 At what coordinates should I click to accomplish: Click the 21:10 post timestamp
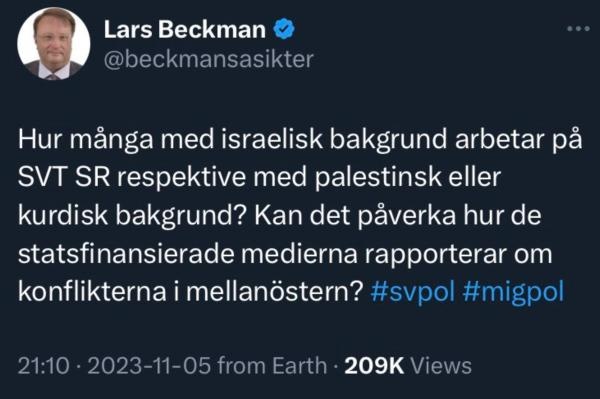pos(44,366)
